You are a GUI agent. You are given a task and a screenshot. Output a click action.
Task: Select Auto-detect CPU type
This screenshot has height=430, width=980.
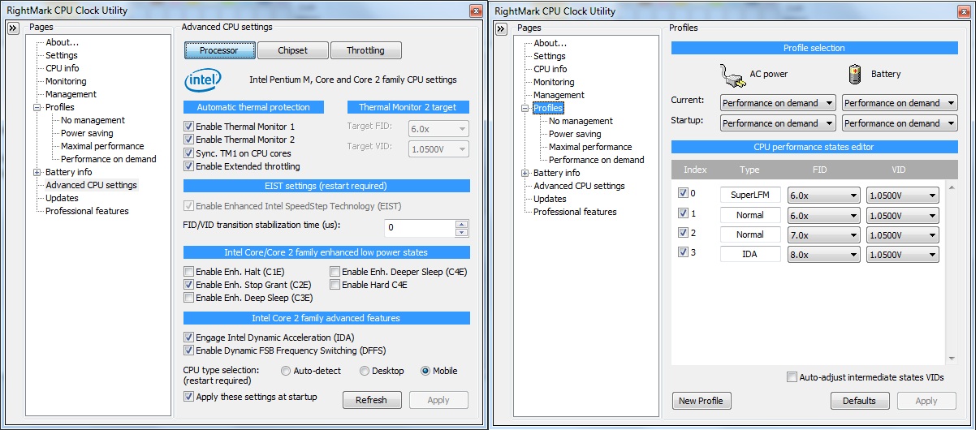click(286, 371)
